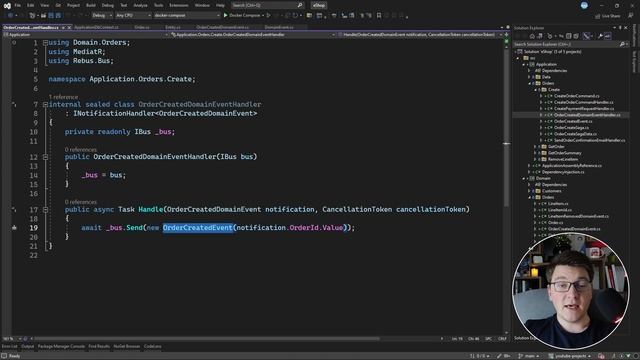Image resolution: width=640 pixels, height=360 pixels.
Task: Click the highlighted OrderCreatedEvent identifier
Action: click(198, 228)
